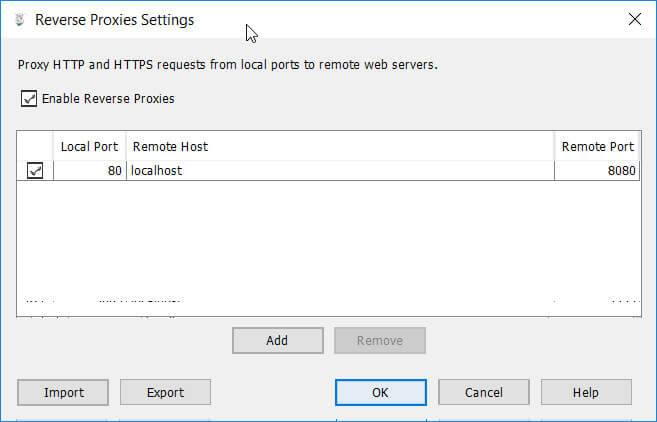Dismiss the dialog with Cancel
Screen dimensions: 657x422
483,393
